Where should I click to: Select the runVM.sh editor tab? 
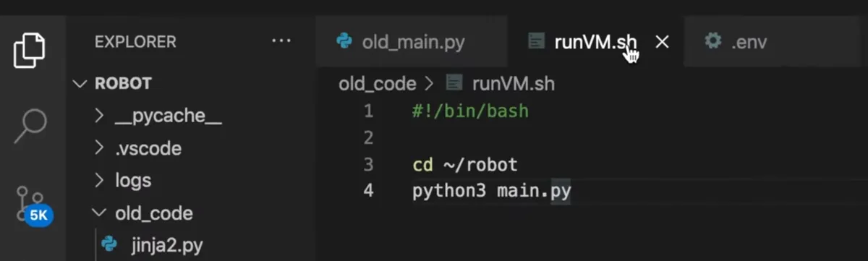point(595,42)
